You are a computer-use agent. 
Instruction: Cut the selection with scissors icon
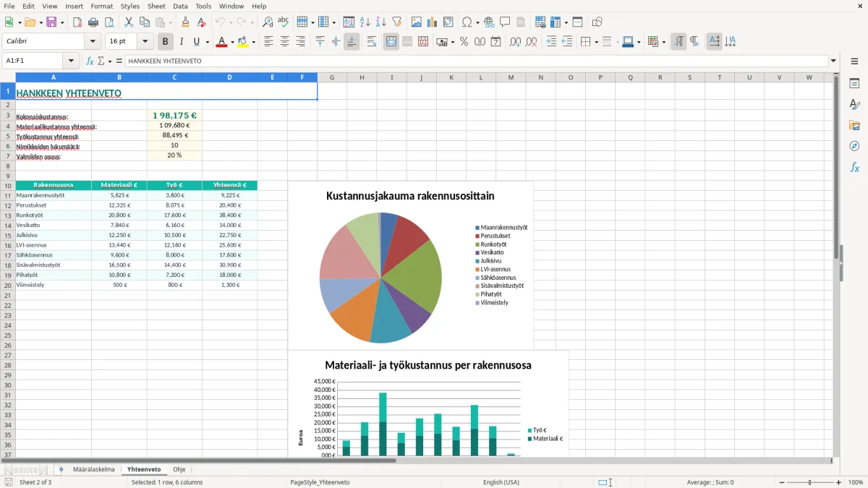coord(129,22)
